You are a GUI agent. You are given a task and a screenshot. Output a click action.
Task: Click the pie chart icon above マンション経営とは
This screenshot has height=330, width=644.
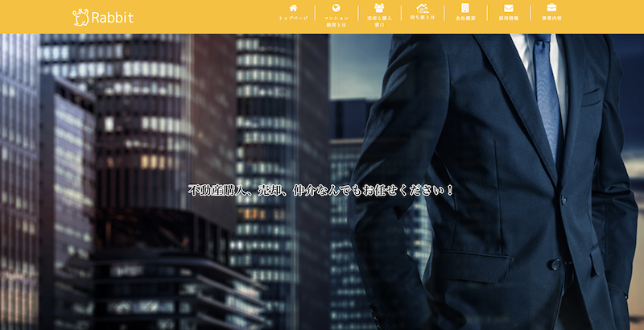(336, 8)
